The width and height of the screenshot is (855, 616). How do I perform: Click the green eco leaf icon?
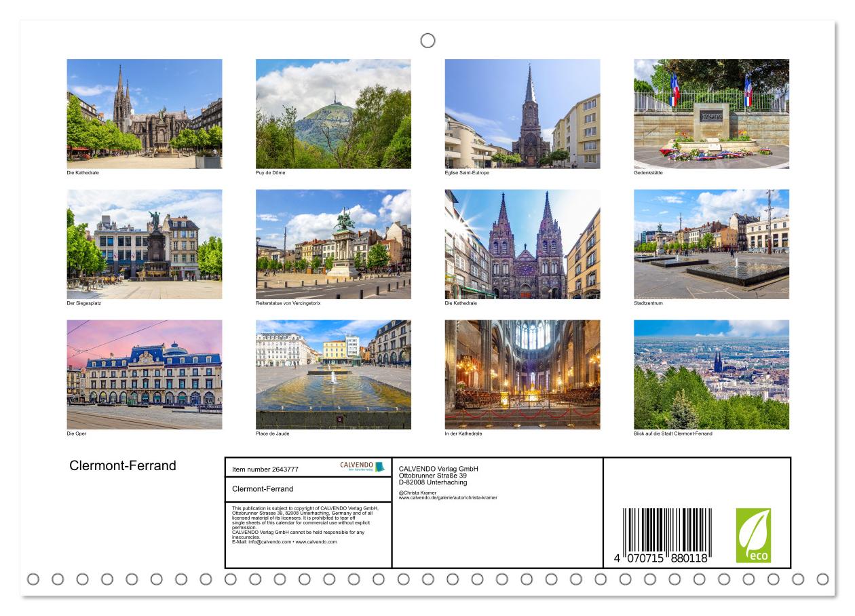coord(753,536)
